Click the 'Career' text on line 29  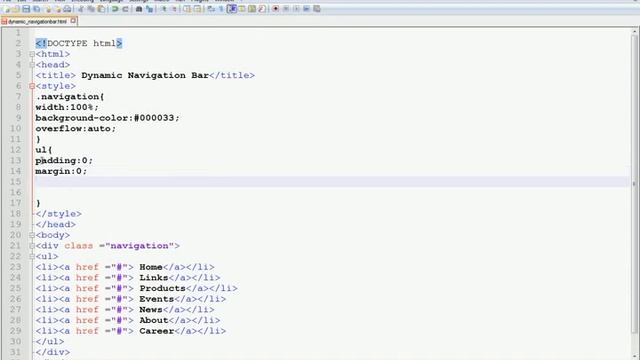pyautogui.click(x=157, y=331)
